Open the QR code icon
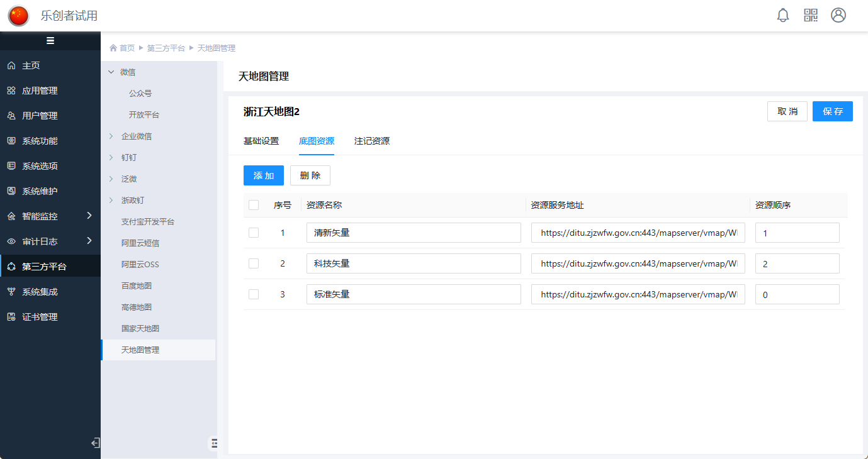The image size is (868, 459). (811, 16)
